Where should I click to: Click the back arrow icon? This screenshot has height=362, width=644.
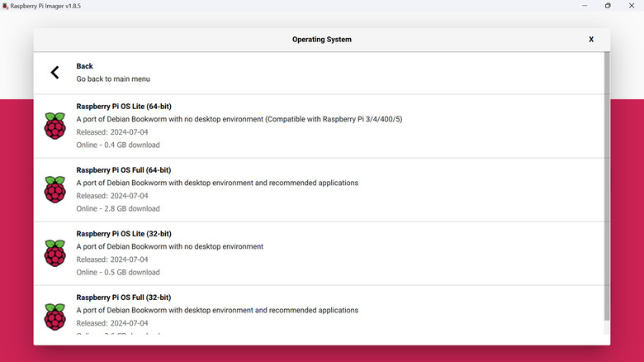(54, 73)
